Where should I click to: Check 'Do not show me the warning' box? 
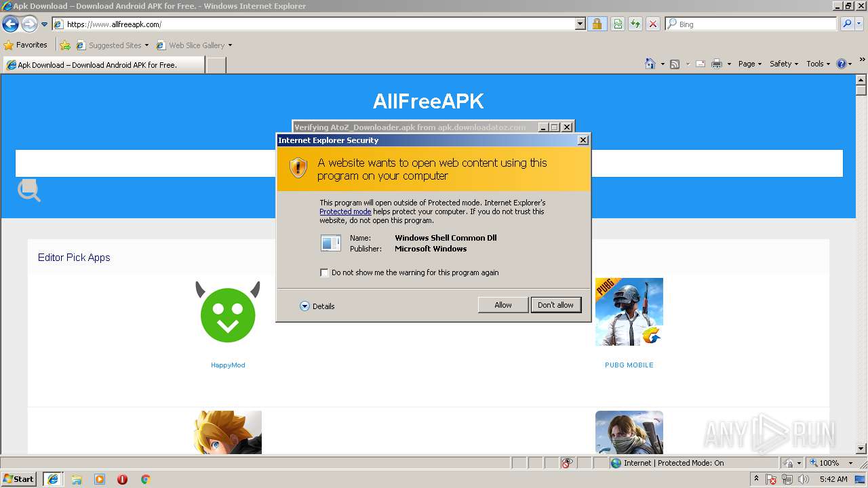point(324,272)
